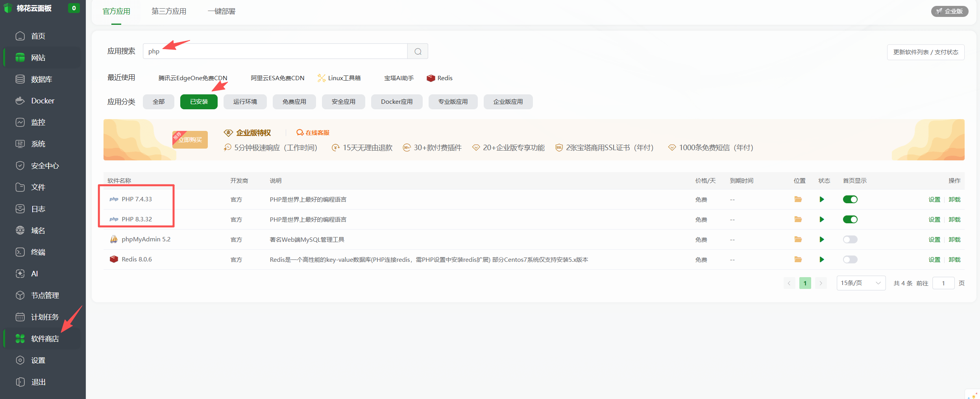Open the 文件 sidebar item

coord(43,188)
